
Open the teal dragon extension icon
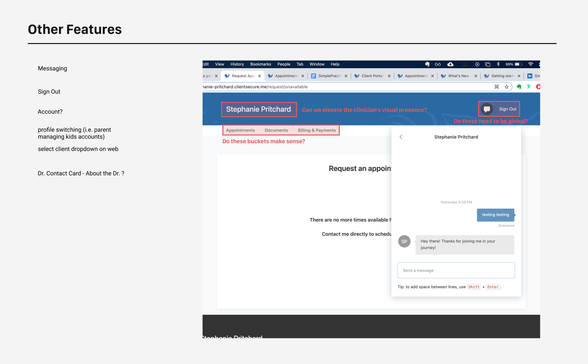529,87
